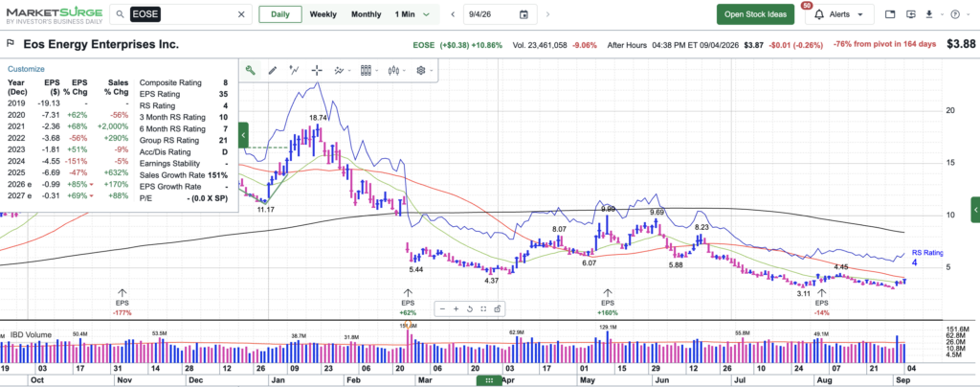Select the trend line annotation tool
Image resolution: width=980 pixels, height=387 pixels.
coord(295,71)
